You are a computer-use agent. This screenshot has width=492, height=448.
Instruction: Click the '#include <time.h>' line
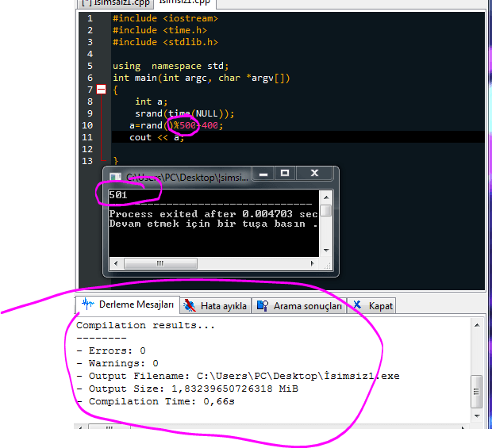pos(160,30)
